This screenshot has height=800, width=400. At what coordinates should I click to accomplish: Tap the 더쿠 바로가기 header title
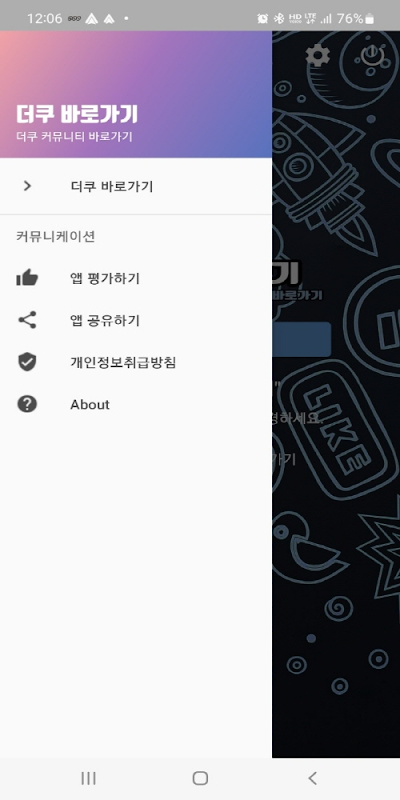pos(77,114)
